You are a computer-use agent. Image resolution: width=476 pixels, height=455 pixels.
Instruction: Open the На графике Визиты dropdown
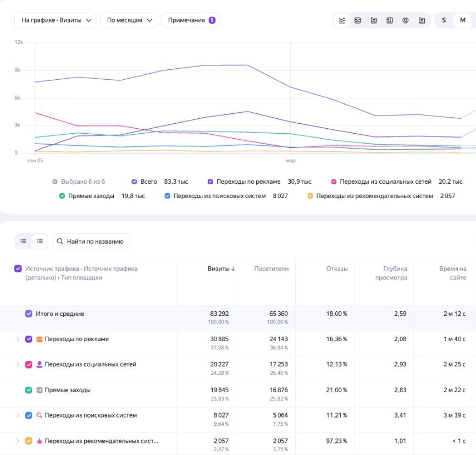point(56,20)
